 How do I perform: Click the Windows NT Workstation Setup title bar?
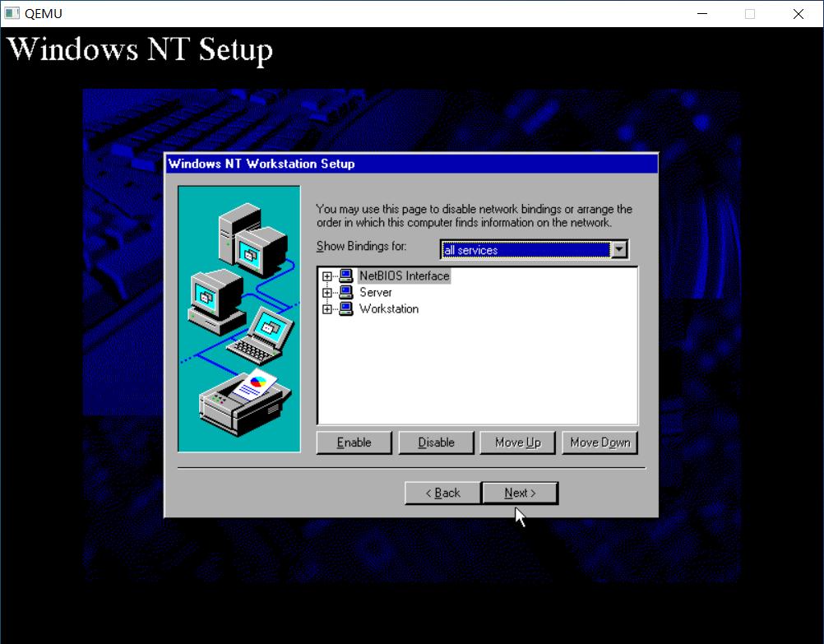(x=329, y=164)
